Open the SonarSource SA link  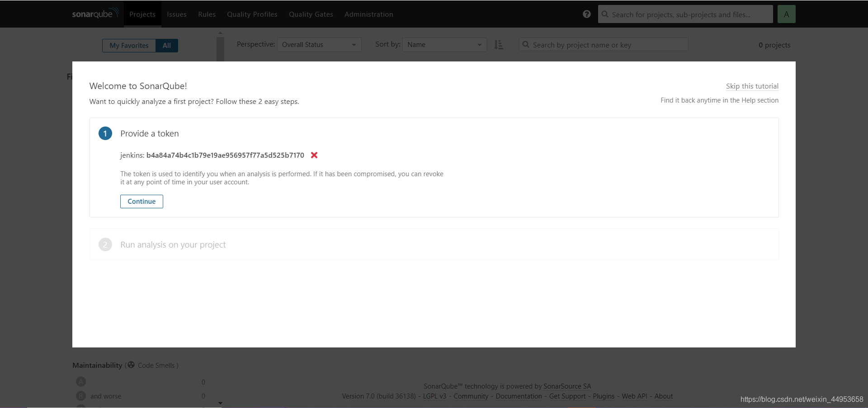[567, 386]
